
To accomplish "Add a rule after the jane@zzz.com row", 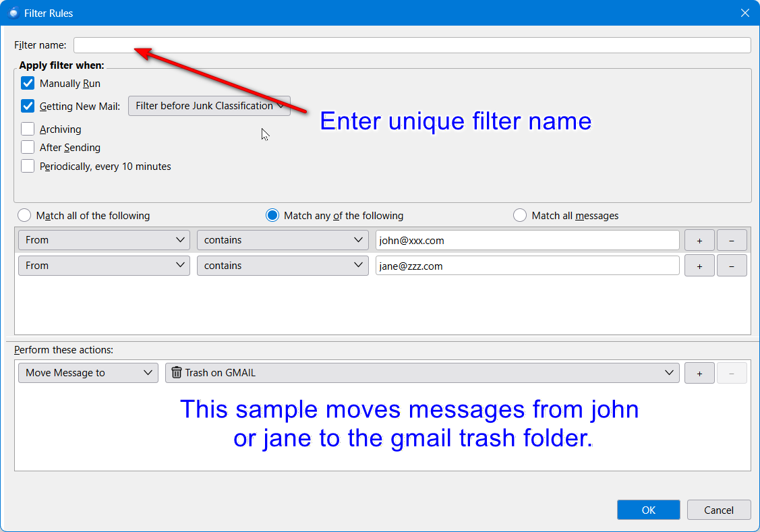I will (x=699, y=266).
